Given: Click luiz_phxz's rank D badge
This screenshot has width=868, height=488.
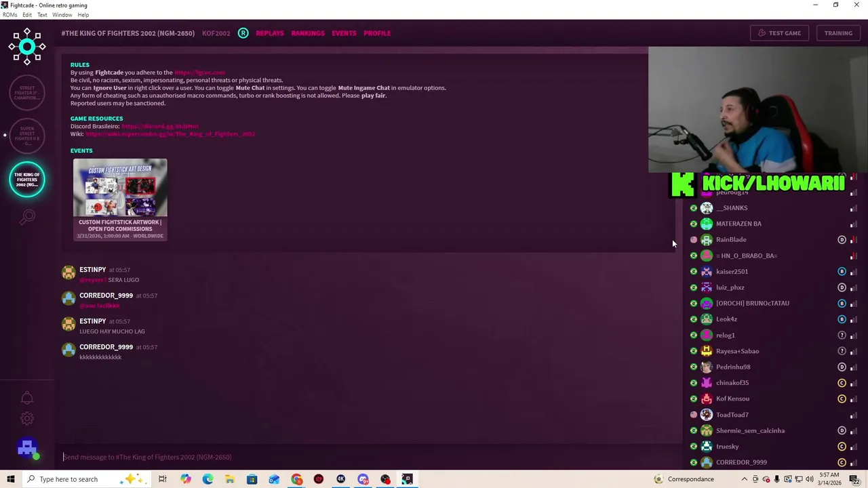Looking at the screenshot, I should 842,287.
